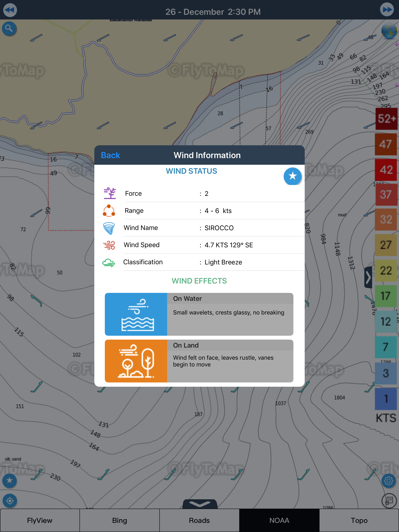The height and width of the screenshot is (532, 399).
Task: Switch to Bing map tab
Action: pyautogui.click(x=120, y=520)
